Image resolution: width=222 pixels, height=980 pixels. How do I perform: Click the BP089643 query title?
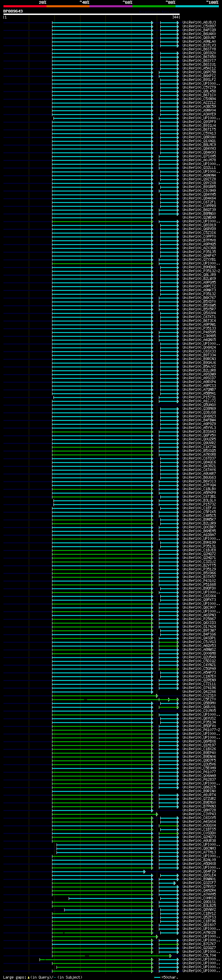13,11
